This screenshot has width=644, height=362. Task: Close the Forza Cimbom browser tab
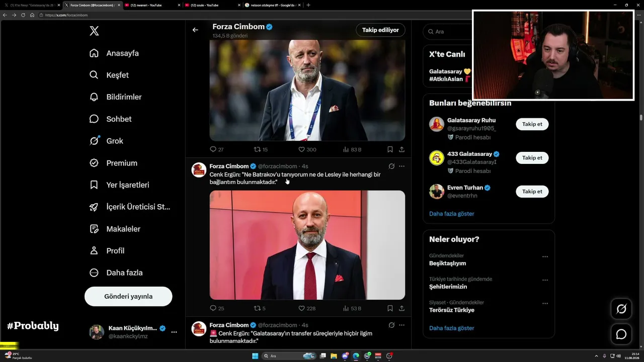pos(119,5)
